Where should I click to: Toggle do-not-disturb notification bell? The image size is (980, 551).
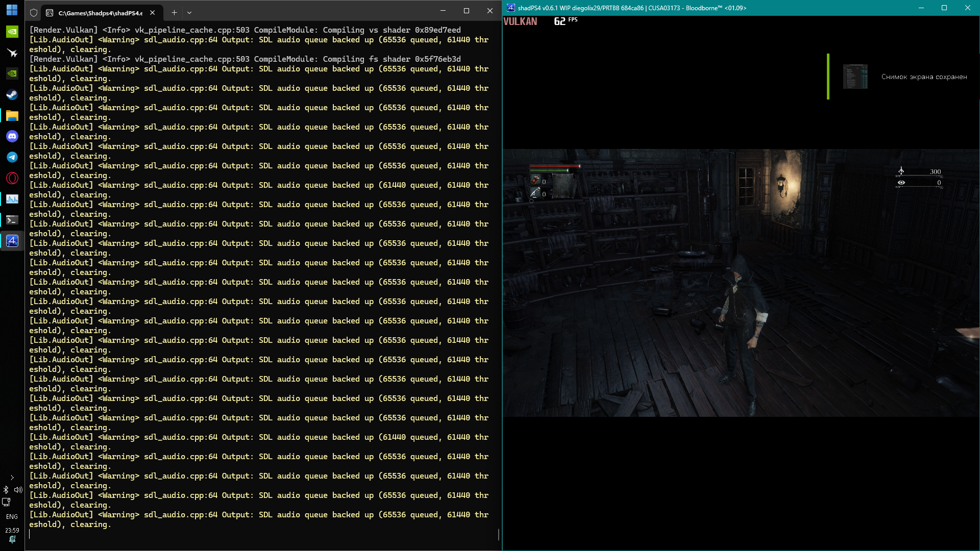pyautogui.click(x=12, y=540)
